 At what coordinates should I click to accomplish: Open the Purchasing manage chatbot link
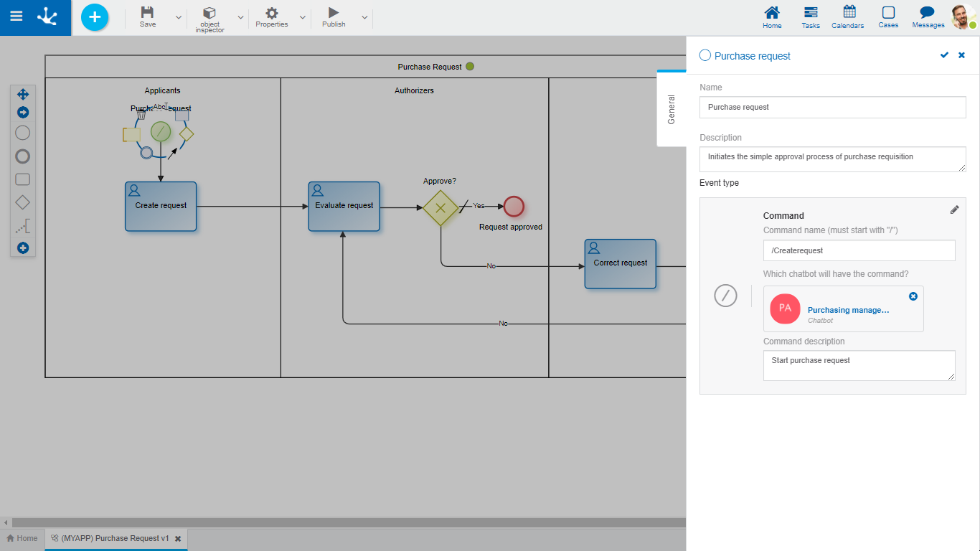(x=848, y=310)
